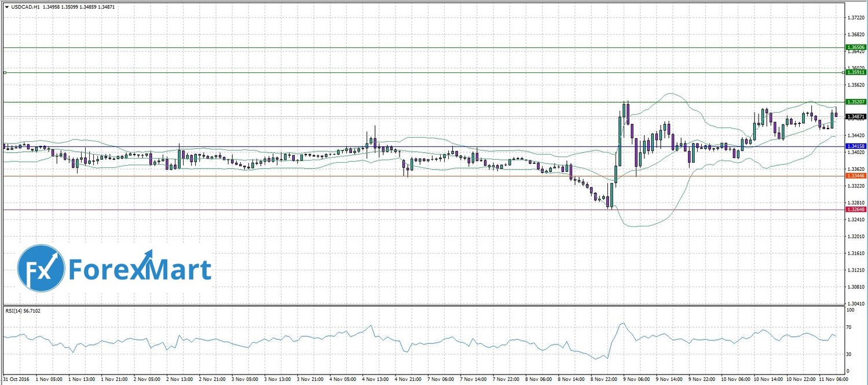
Task: Click the 9 Nov 06:00 time label
Action: (x=636, y=379)
